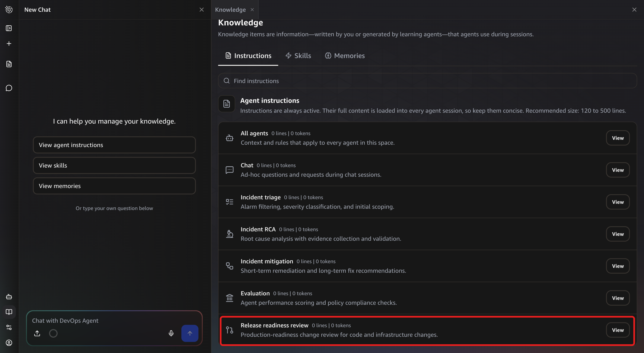Switch to the Memories tab

[345, 55]
